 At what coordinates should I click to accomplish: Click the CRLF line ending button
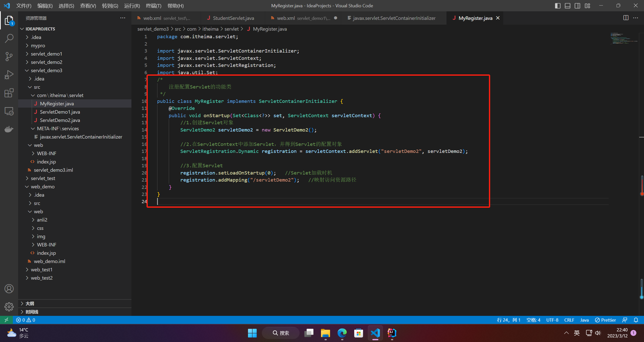(569, 320)
